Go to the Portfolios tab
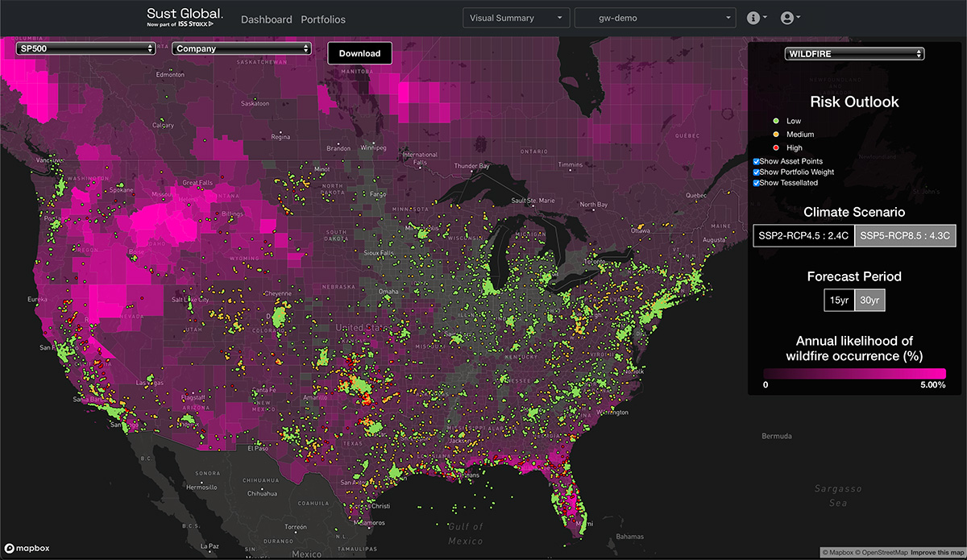The width and height of the screenshot is (967, 560). (323, 19)
